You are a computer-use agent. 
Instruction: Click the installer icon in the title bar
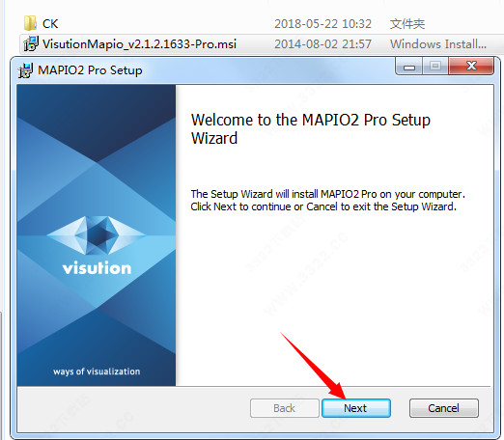click(x=25, y=70)
